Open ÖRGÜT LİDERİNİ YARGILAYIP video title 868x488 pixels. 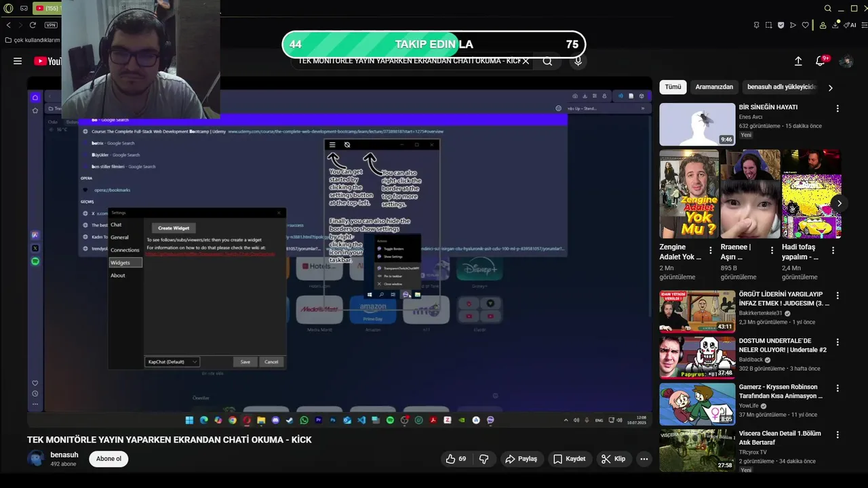(x=784, y=299)
